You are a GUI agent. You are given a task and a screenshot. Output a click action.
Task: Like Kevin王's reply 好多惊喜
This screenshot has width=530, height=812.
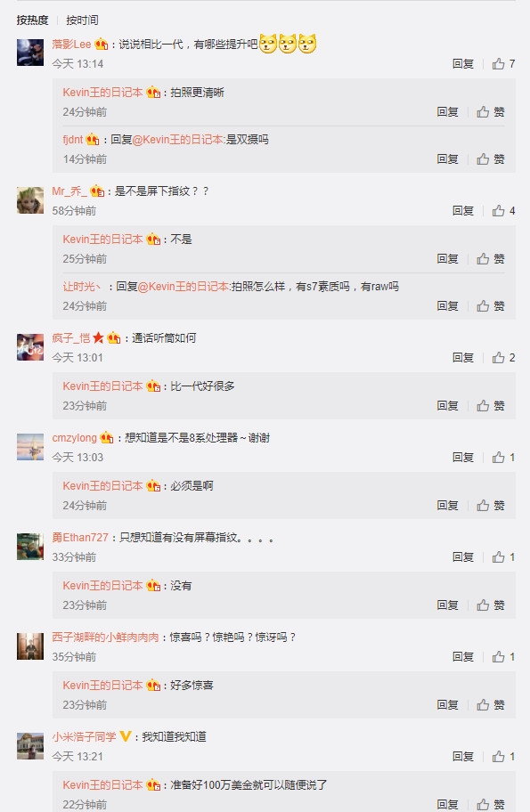(x=491, y=705)
